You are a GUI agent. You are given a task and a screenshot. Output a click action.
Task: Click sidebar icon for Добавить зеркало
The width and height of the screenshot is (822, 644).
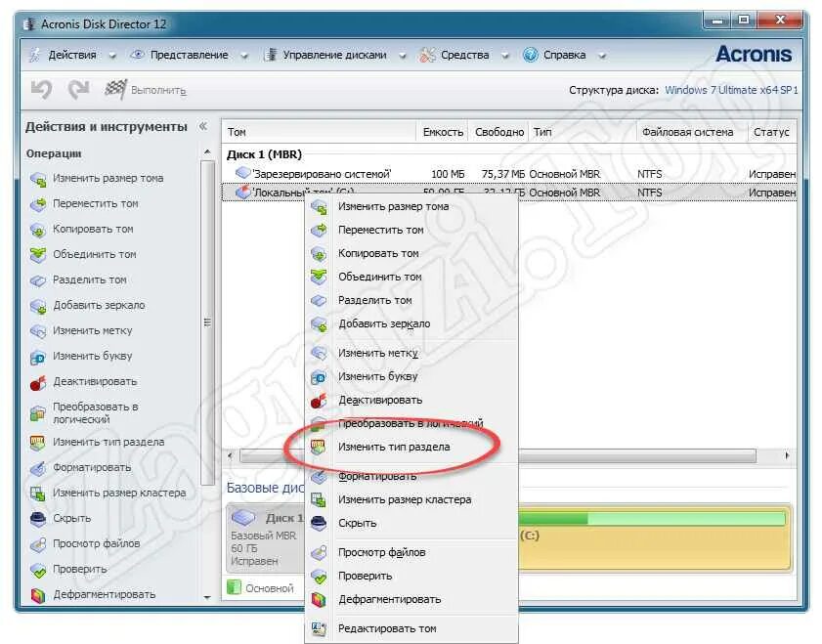[x=38, y=306]
